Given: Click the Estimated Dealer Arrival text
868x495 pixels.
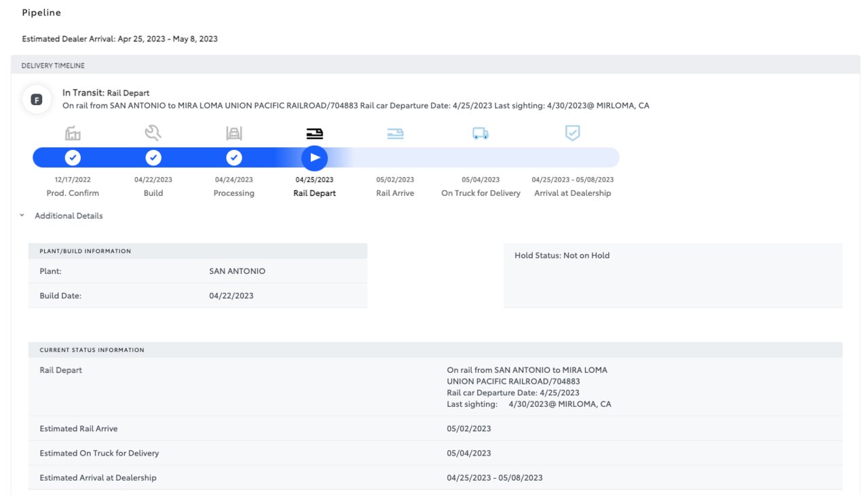Looking at the screenshot, I should pos(120,39).
